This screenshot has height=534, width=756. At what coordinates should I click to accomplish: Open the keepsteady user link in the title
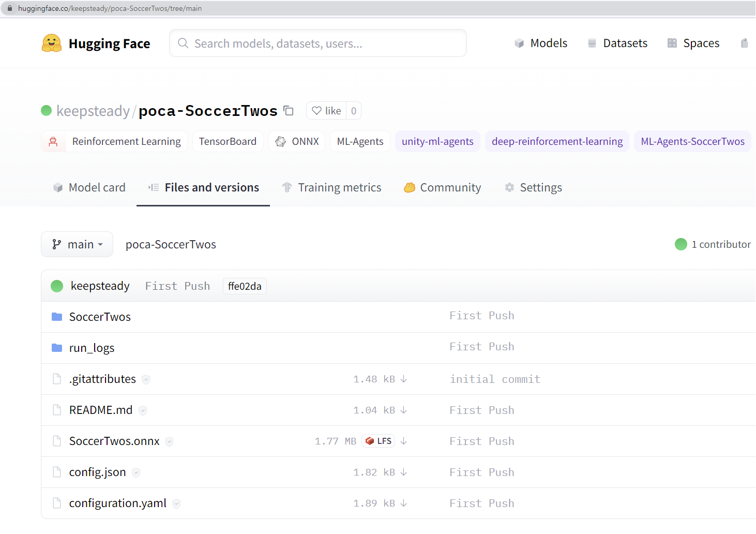93,111
